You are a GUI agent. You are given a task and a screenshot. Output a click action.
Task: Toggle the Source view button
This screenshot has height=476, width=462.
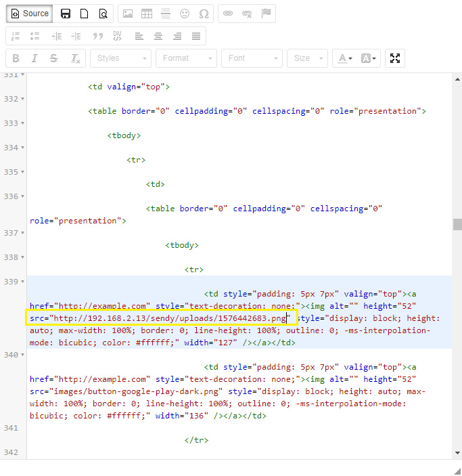(30, 14)
